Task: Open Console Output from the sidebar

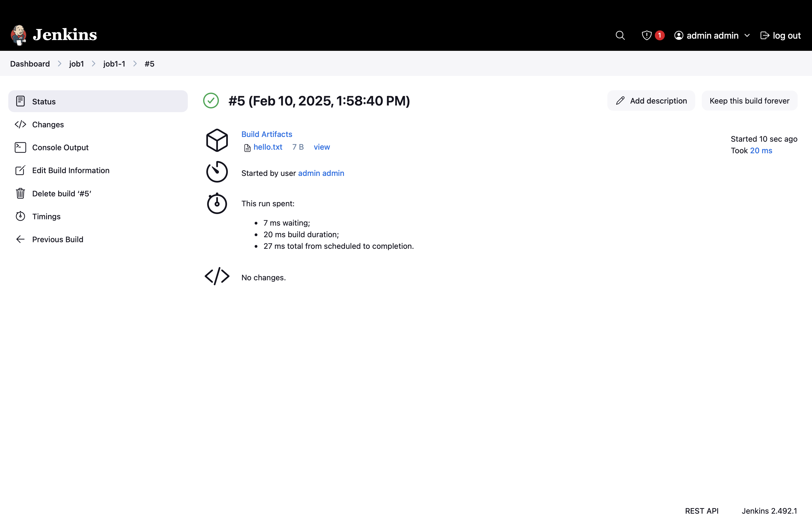Action: (x=98, y=147)
